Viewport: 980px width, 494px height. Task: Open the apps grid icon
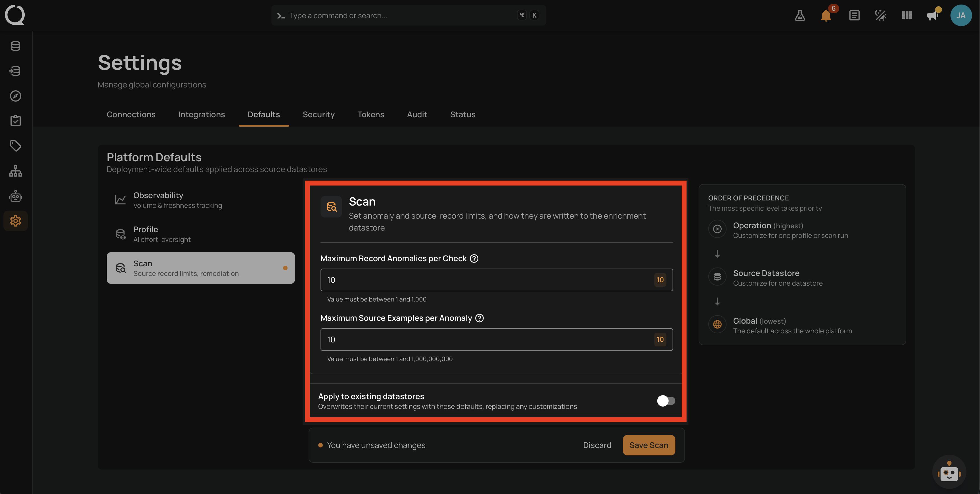(906, 16)
